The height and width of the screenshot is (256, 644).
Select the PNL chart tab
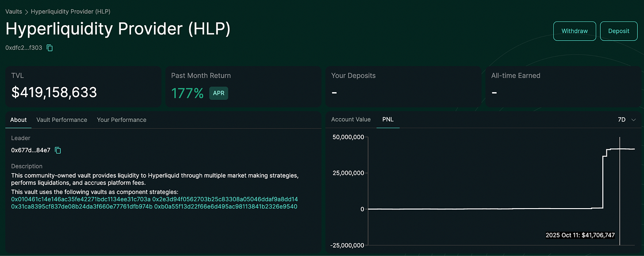[388, 119]
